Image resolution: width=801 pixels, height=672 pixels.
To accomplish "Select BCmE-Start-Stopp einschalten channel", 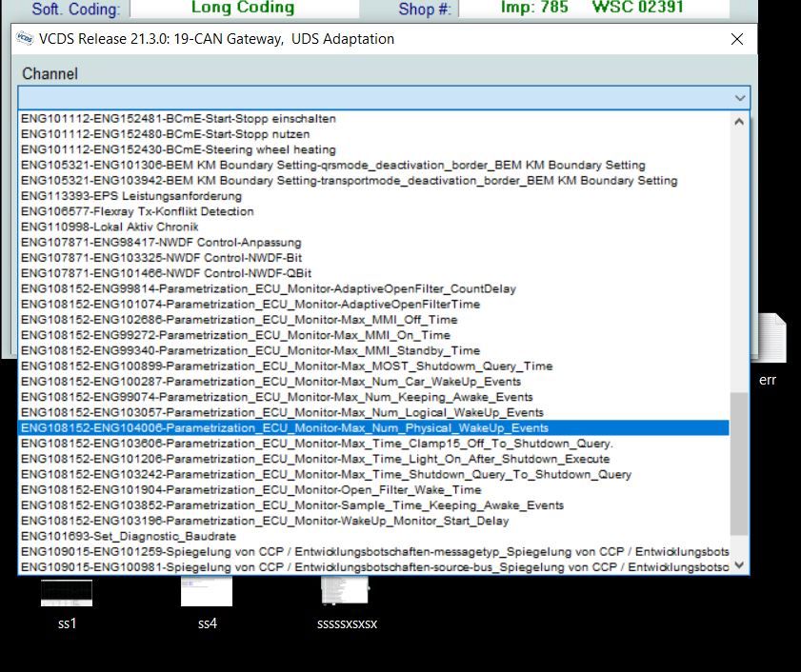I will coord(373,118).
